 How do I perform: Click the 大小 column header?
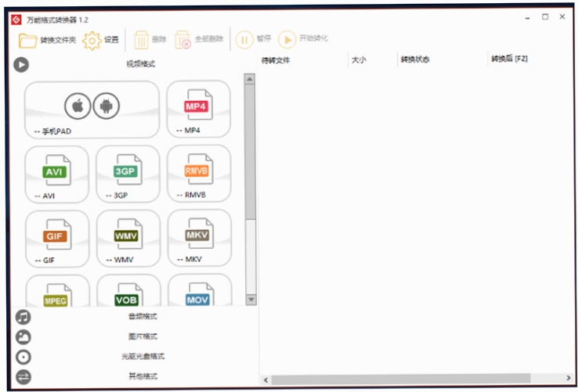pyautogui.click(x=359, y=59)
